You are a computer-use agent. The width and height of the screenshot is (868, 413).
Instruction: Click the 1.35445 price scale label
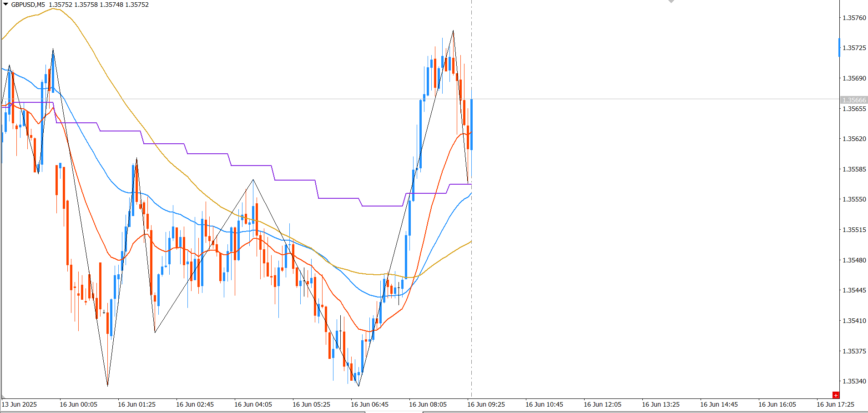(x=854, y=290)
